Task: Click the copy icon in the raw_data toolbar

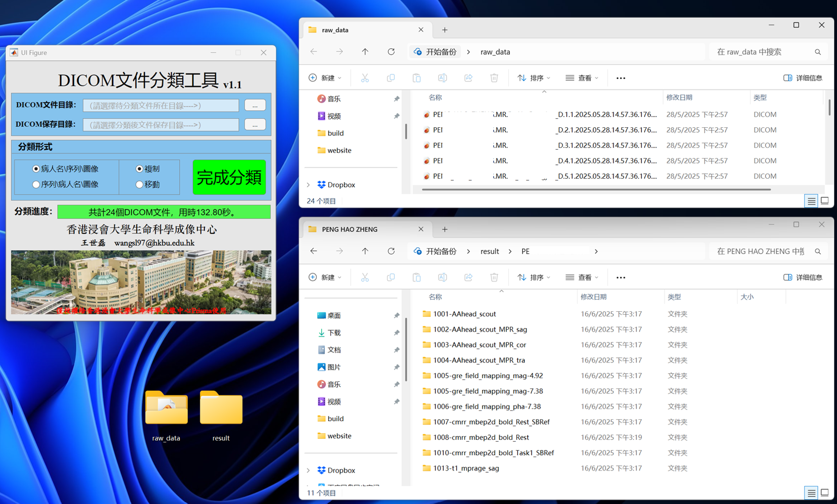Action: click(391, 78)
